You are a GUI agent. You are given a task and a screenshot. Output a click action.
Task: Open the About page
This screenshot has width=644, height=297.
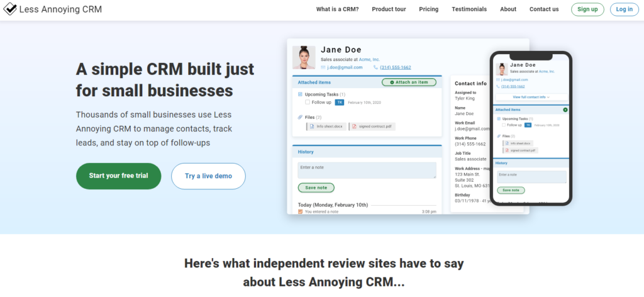(x=508, y=9)
